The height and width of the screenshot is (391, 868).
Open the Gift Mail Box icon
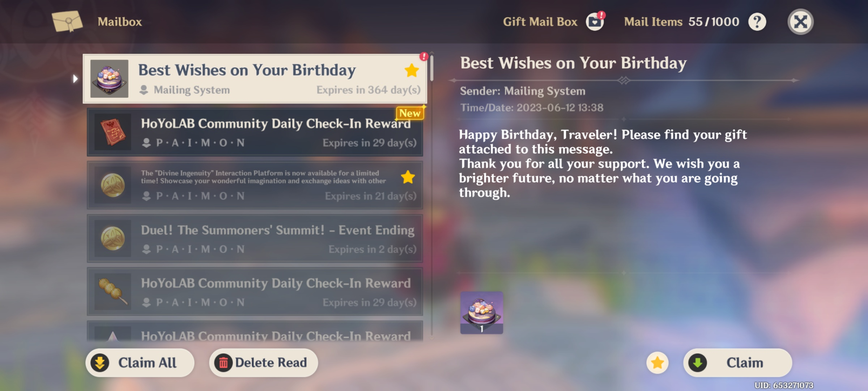[595, 22]
